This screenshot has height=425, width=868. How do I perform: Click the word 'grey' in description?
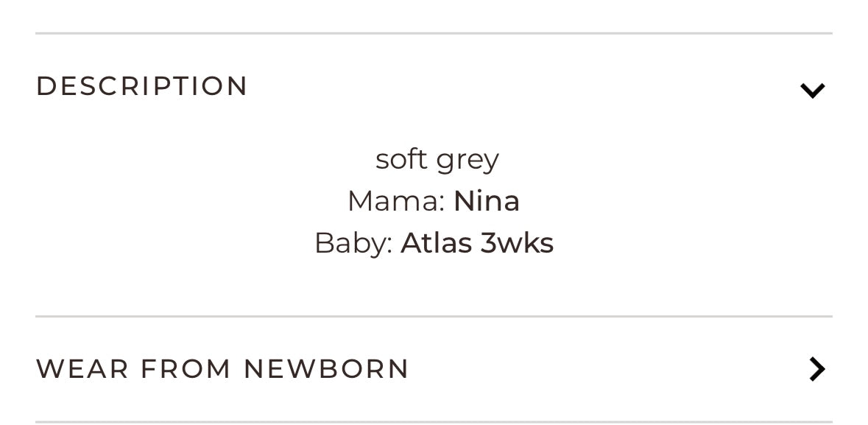467,161
